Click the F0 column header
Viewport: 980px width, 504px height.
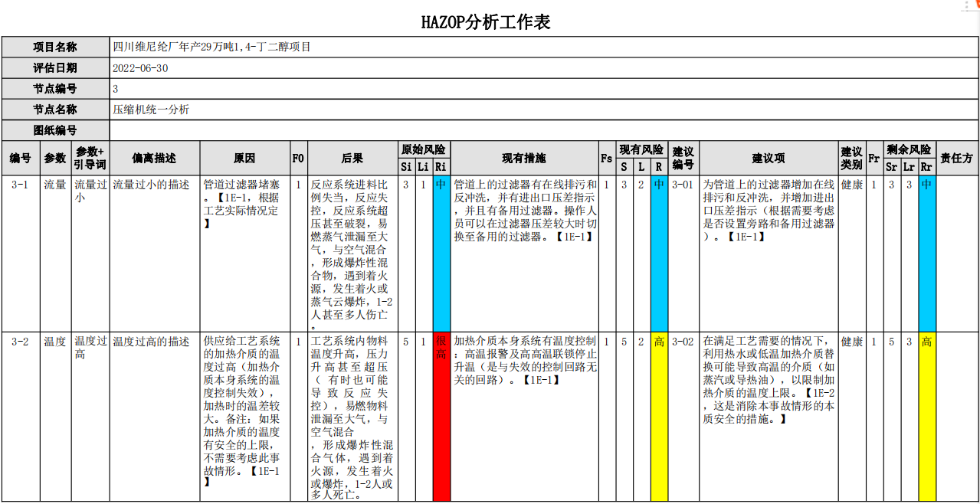click(x=299, y=158)
